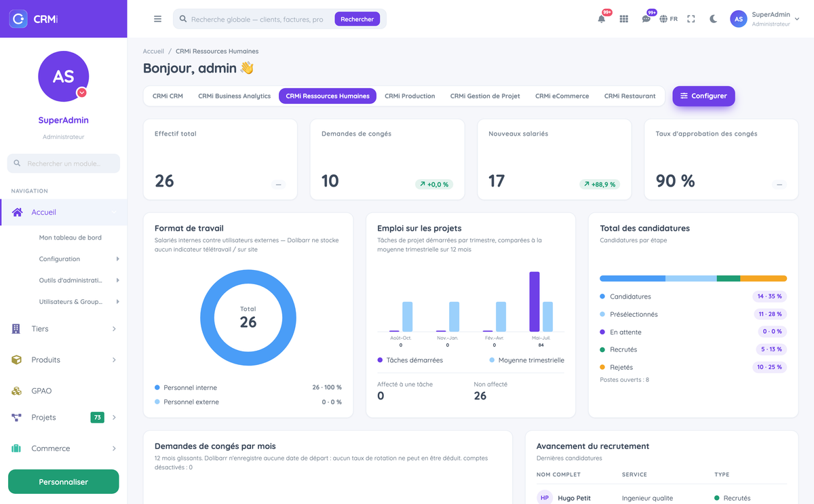Expand the Tiers menu chevron
814x504 pixels.
pos(114,329)
